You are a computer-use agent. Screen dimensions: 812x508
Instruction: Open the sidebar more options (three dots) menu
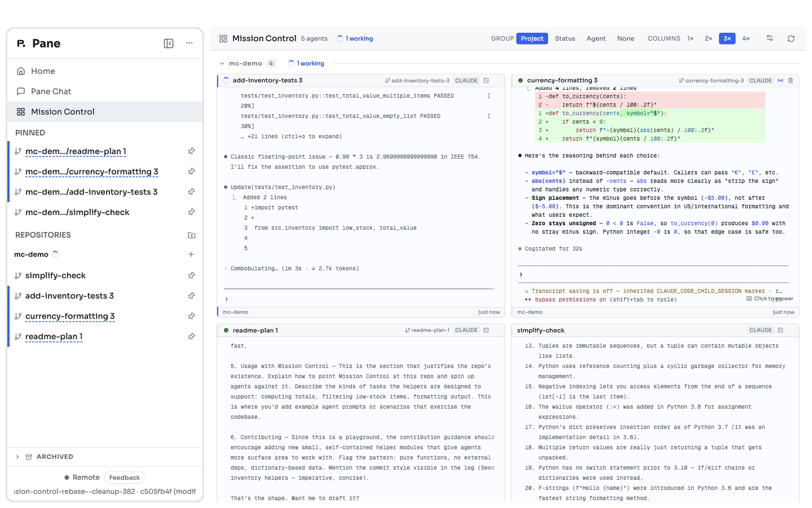point(189,43)
